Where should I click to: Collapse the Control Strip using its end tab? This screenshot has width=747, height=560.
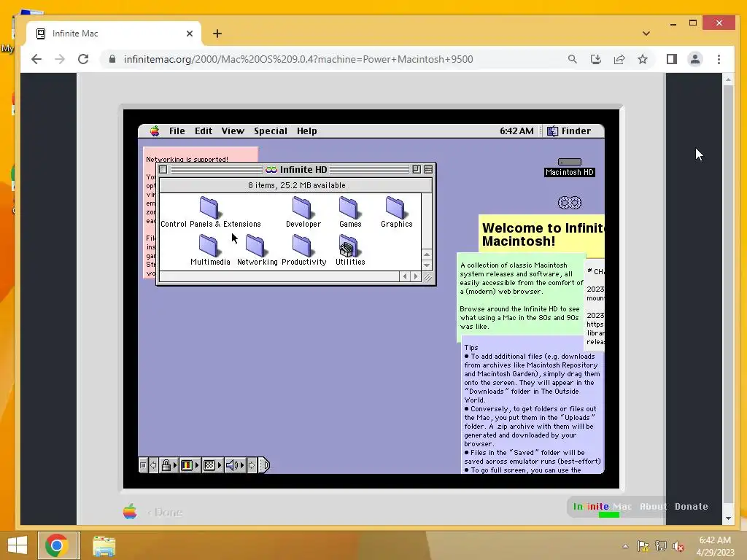click(264, 464)
